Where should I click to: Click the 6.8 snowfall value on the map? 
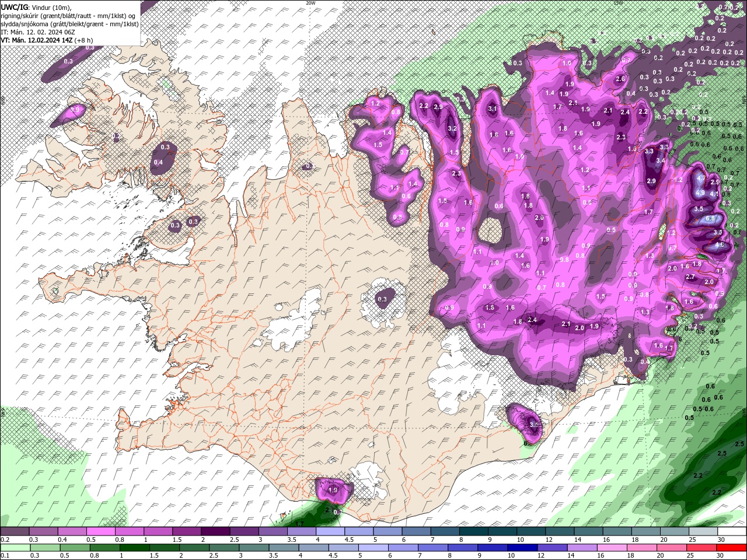pos(710,218)
